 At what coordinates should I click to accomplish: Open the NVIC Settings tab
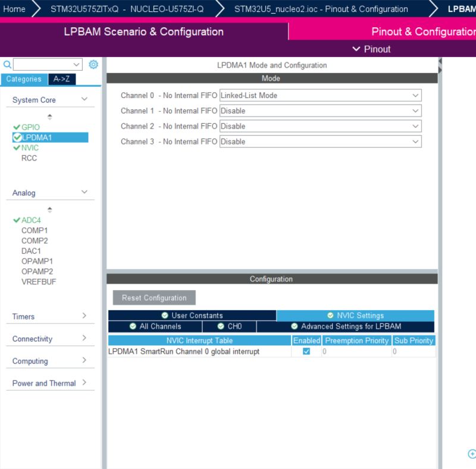(x=355, y=316)
